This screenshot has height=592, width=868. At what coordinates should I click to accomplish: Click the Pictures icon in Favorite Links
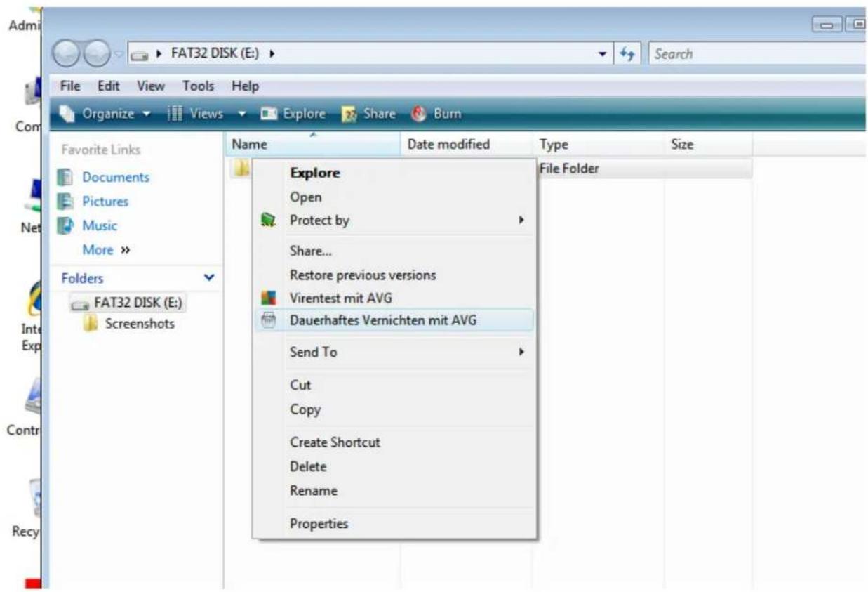pos(65,202)
